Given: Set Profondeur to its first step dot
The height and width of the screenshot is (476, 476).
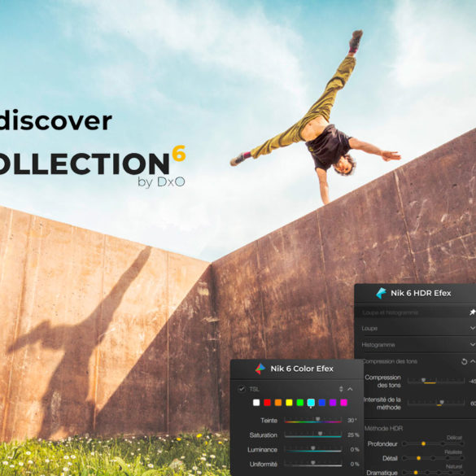Looking at the screenshot, I should coord(404,443).
